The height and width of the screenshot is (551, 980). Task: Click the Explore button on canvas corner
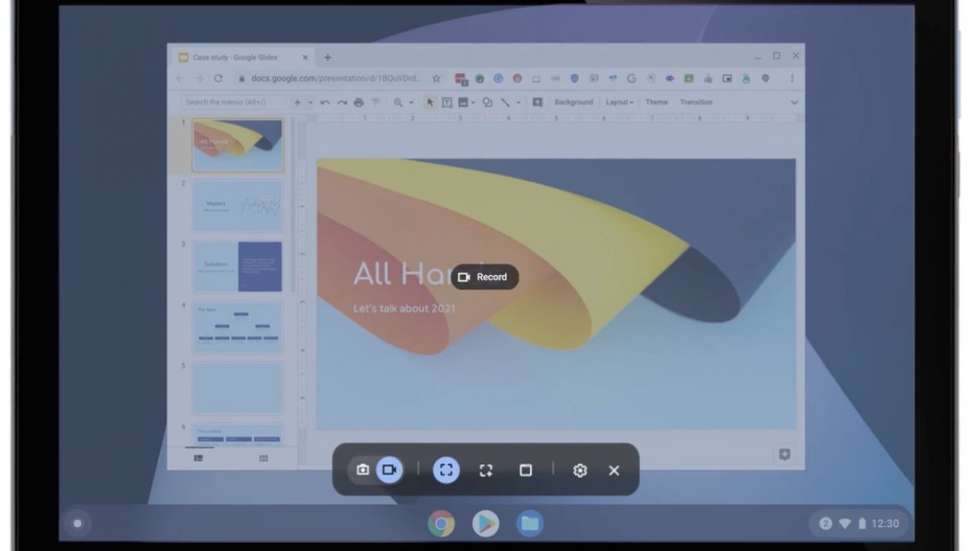point(785,455)
